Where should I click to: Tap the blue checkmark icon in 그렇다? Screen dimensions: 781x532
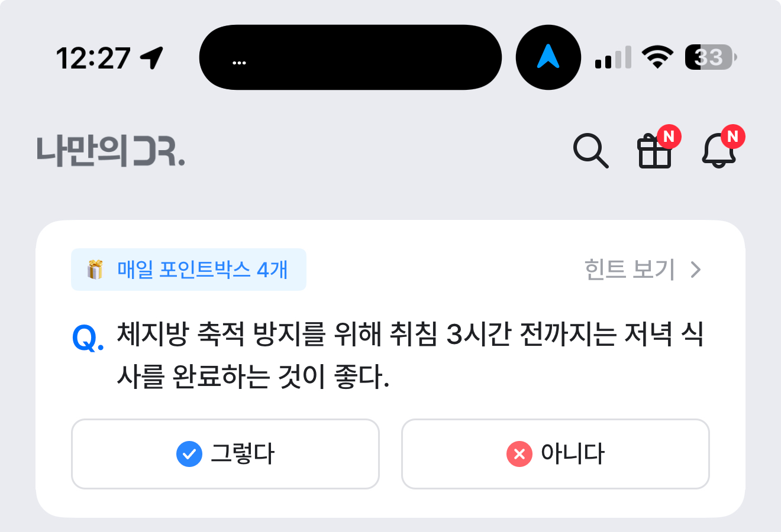pyautogui.click(x=189, y=454)
